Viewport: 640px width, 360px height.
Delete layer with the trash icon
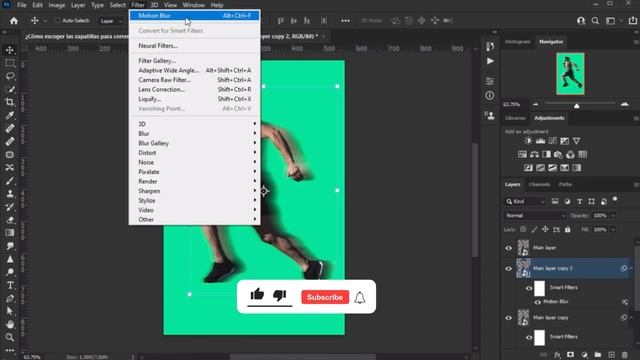coord(625,355)
